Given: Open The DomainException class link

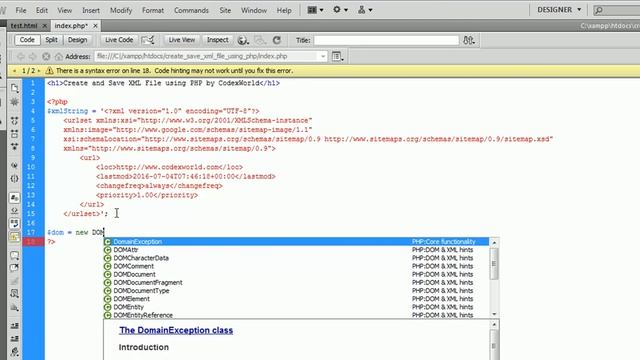Looking at the screenshot, I should tap(176, 330).
